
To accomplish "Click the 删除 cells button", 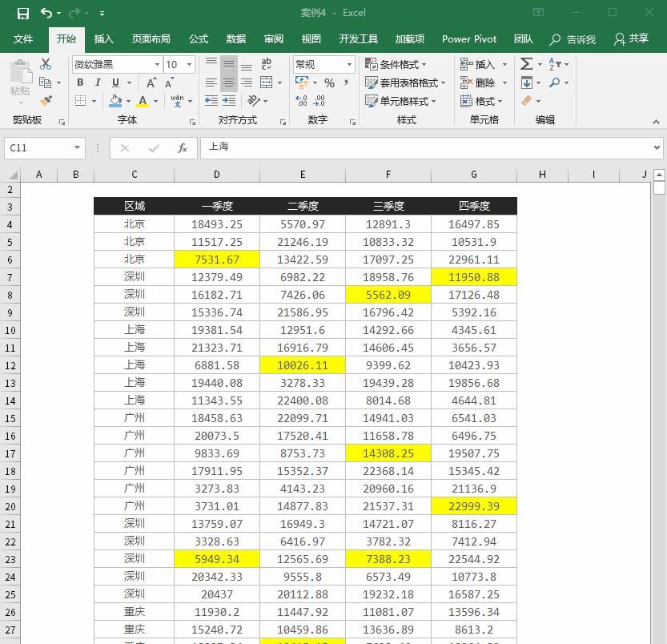I will point(478,83).
